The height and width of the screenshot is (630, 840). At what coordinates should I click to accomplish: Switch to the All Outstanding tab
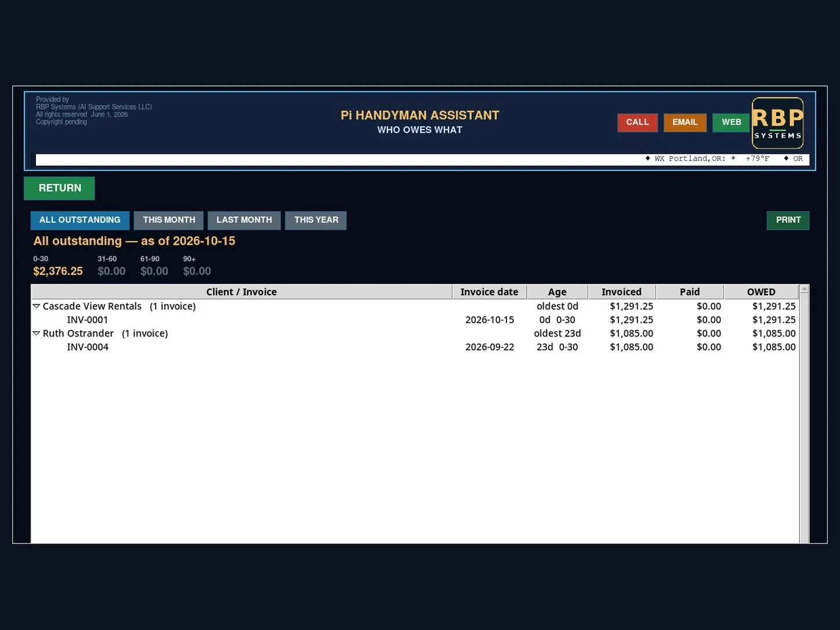pos(80,220)
